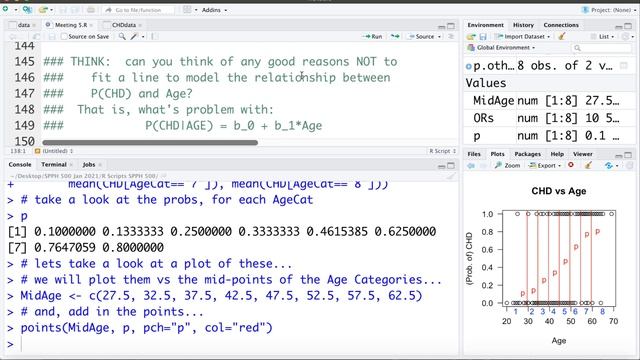The image size is (640, 360).
Task: Expand the p.oth data frame blue icon
Action: point(469,66)
